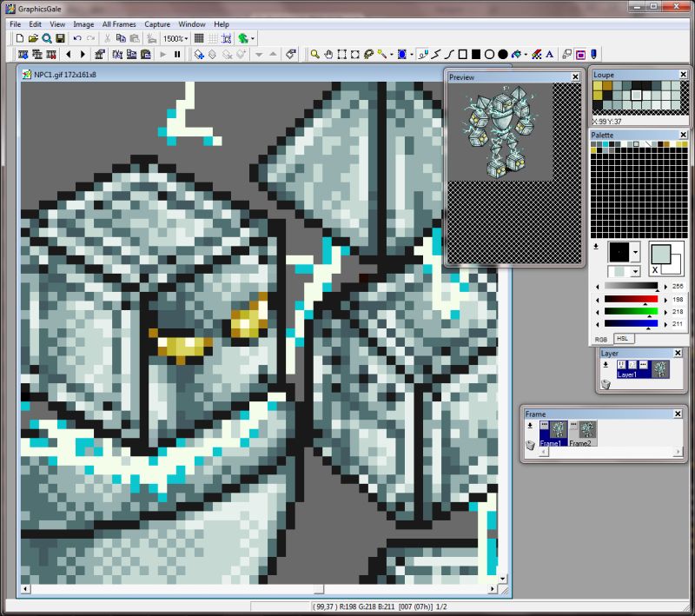Open the All Frames menu

coord(118,23)
